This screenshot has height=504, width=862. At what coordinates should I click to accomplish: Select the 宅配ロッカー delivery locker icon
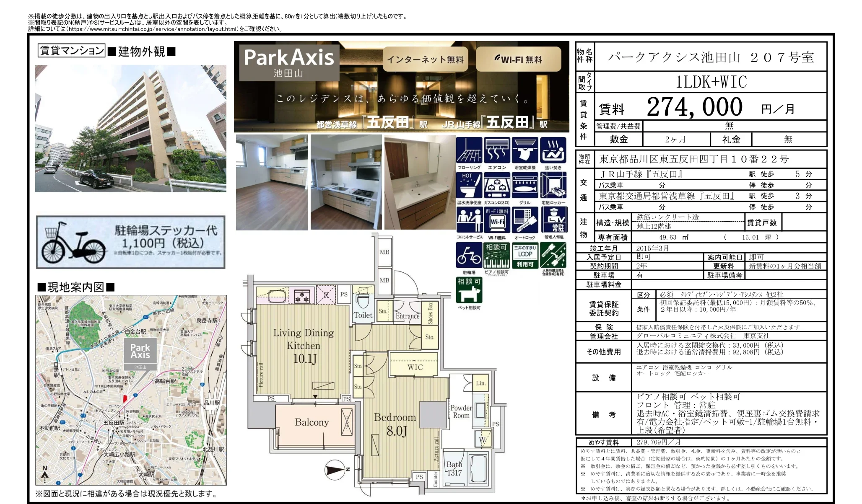553,185
